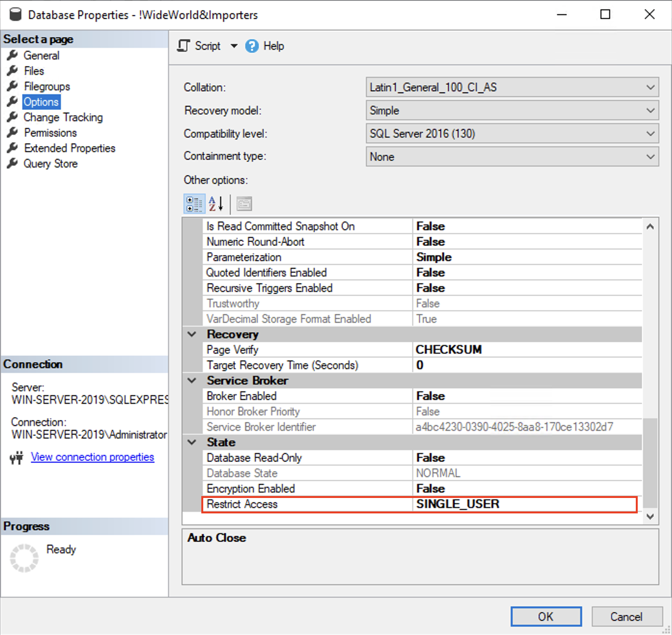Click the Cancel button
The image size is (672, 635).
click(x=626, y=617)
